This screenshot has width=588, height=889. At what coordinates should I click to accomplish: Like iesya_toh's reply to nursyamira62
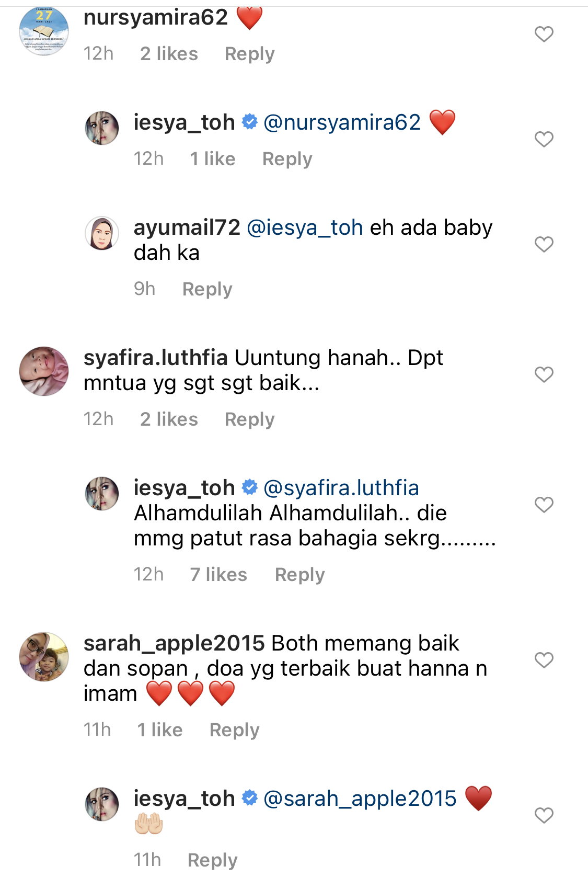(544, 139)
